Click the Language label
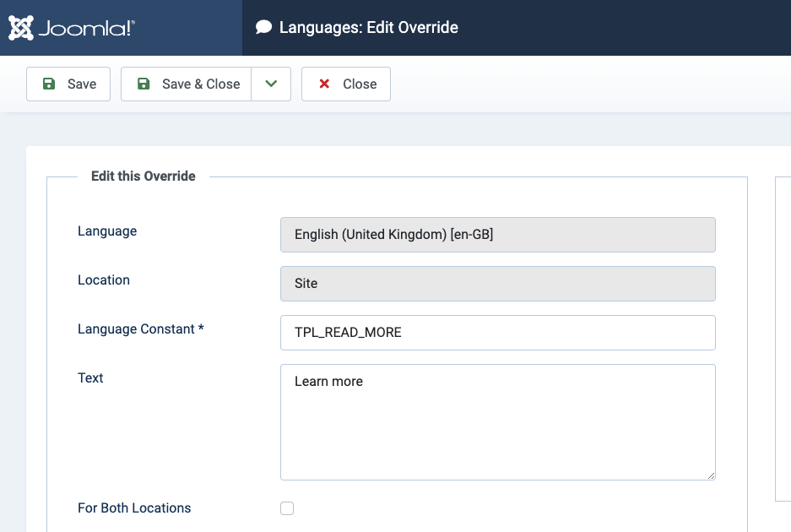This screenshot has height=532, width=791. point(107,231)
